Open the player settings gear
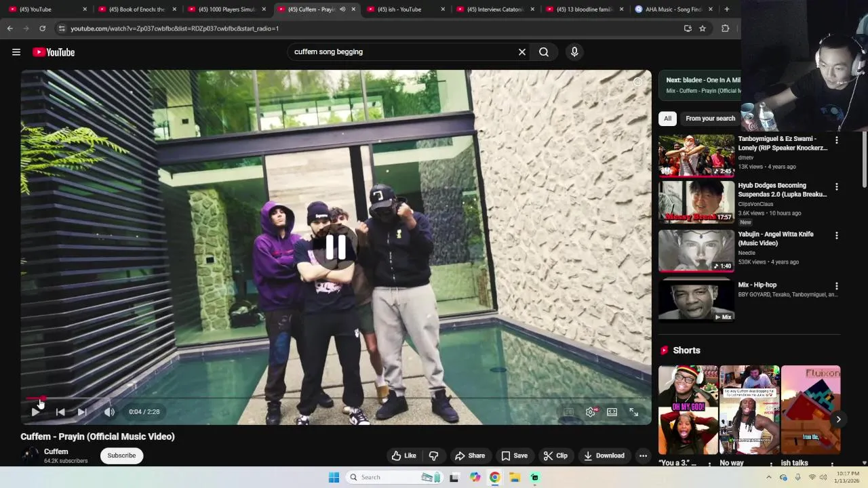 tap(591, 411)
